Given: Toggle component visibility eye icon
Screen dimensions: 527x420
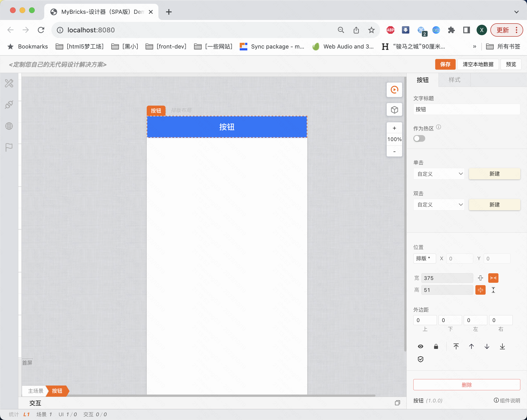Looking at the screenshot, I should click(420, 347).
